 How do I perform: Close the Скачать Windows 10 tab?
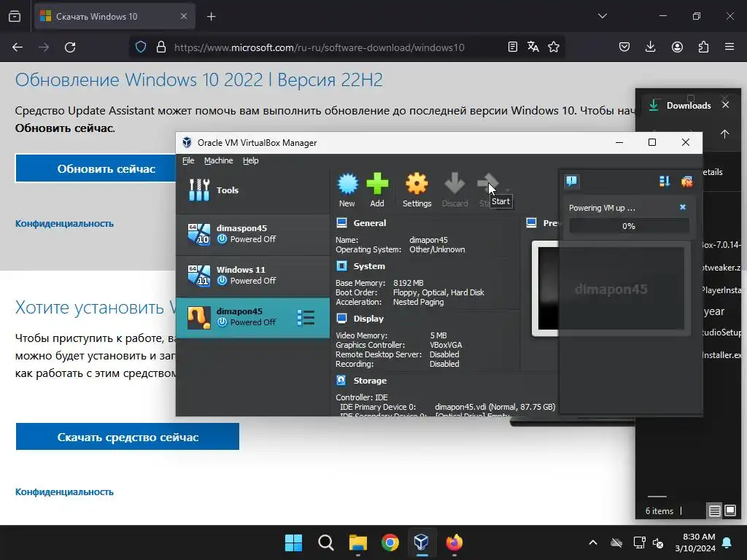[x=183, y=16]
